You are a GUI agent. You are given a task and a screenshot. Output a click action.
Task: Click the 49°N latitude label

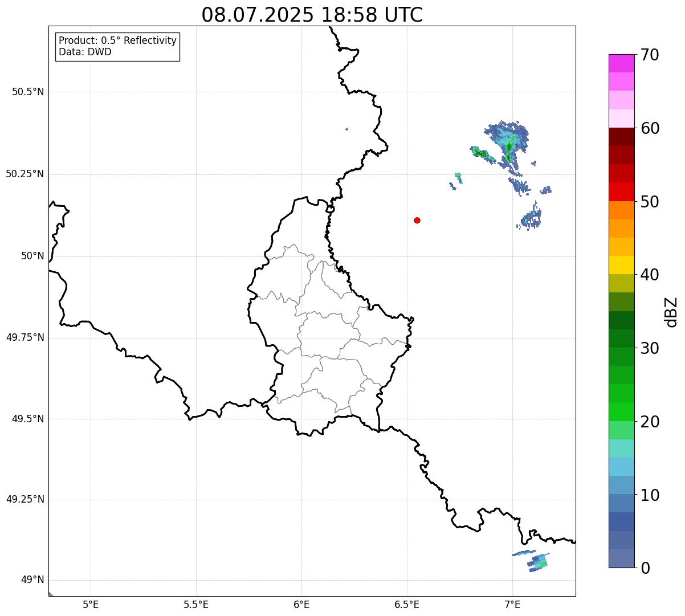pyautogui.click(x=32, y=580)
